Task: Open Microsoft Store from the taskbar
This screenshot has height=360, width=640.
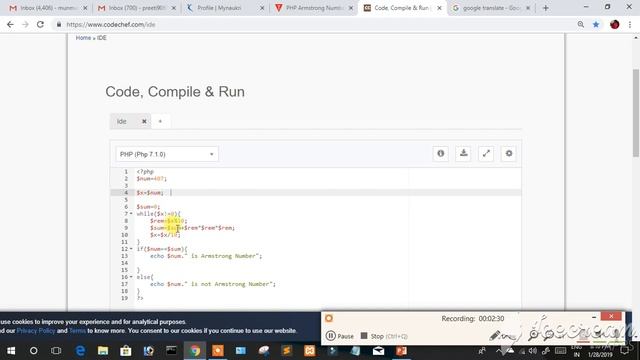Action: pyautogui.click(x=126, y=351)
